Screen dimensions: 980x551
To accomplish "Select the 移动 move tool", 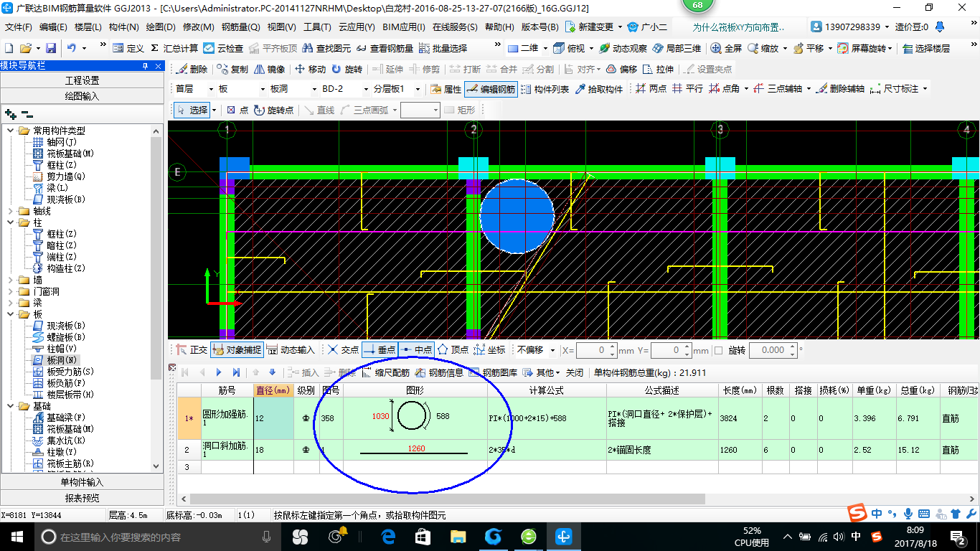I will click(310, 70).
